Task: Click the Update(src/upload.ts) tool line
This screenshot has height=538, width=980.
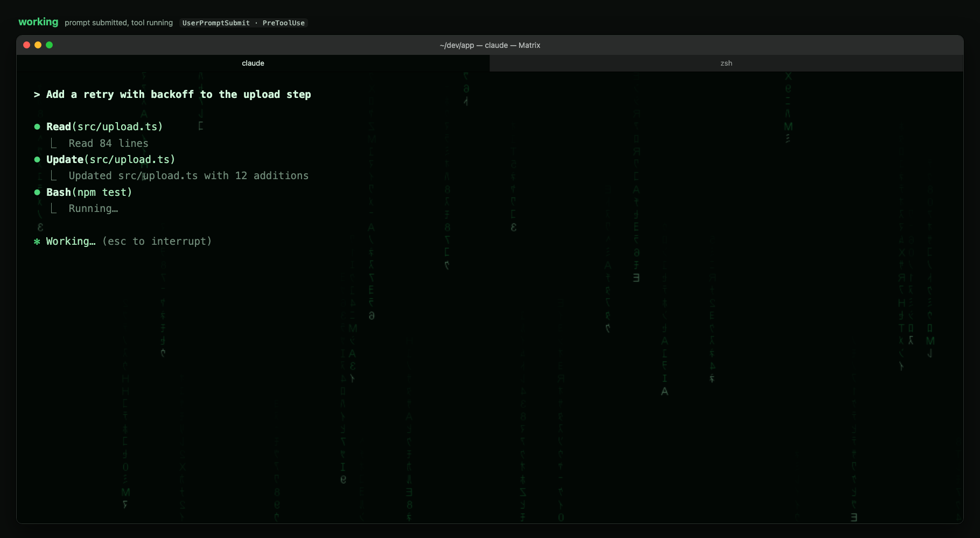Action: (111, 159)
